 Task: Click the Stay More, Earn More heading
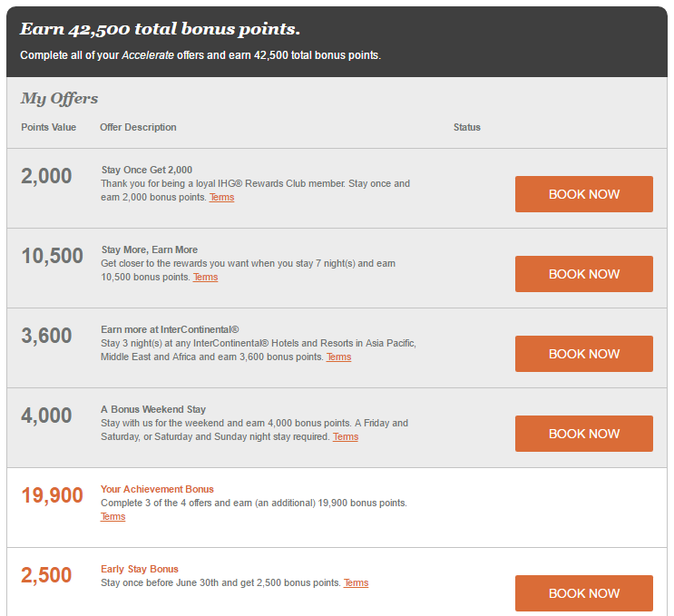point(150,249)
